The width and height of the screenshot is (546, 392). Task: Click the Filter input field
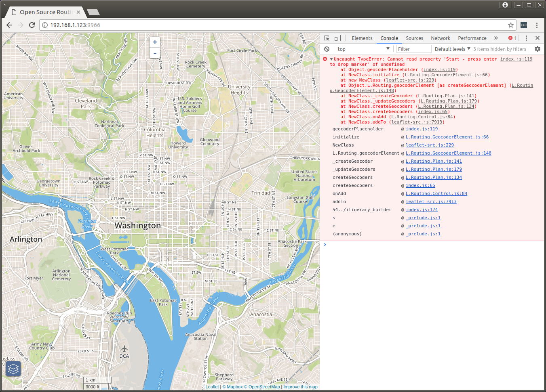tap(413, 49)
